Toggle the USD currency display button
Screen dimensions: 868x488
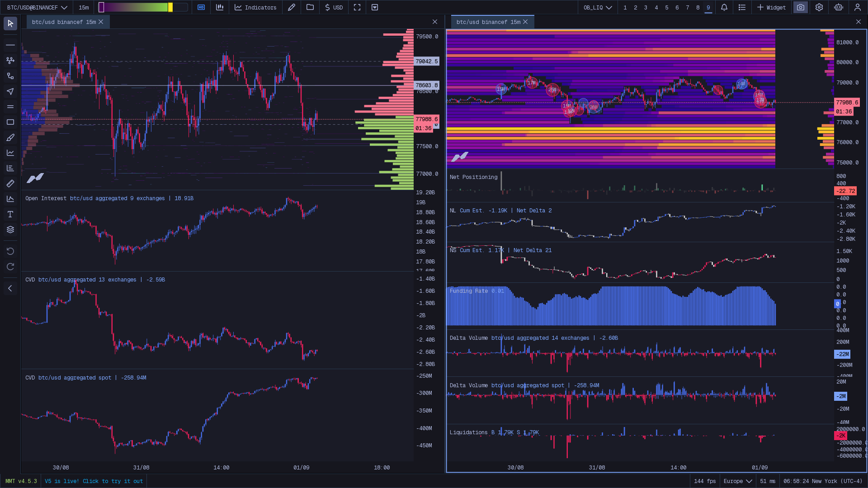[334, 7]
